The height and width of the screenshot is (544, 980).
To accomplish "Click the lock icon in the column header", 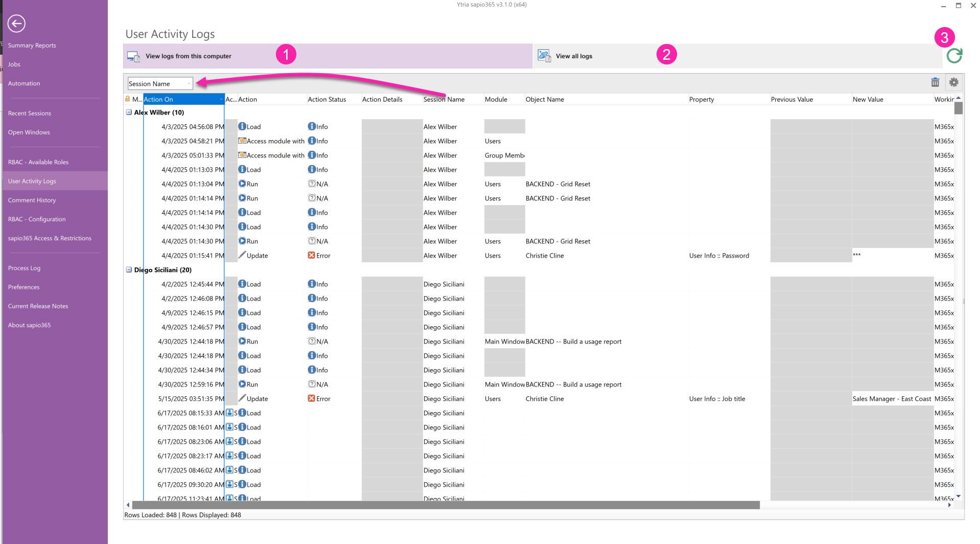I will pos(127,99).
